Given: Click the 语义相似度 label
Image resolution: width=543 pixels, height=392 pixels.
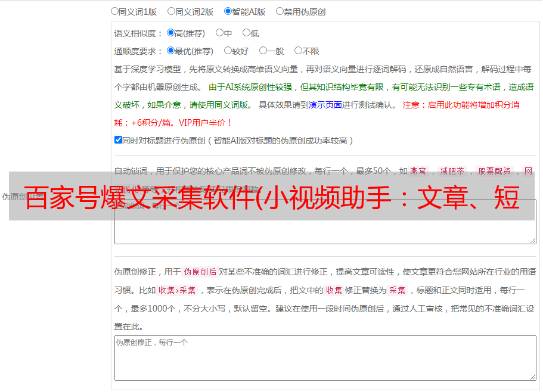Looking at the screenshot, I should click(138, 33).
